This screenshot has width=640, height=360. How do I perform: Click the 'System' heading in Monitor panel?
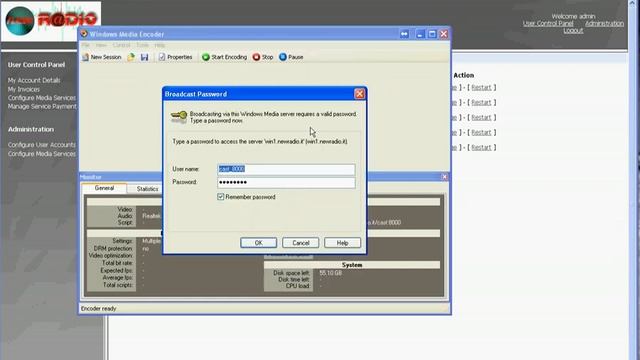point(352,265)
